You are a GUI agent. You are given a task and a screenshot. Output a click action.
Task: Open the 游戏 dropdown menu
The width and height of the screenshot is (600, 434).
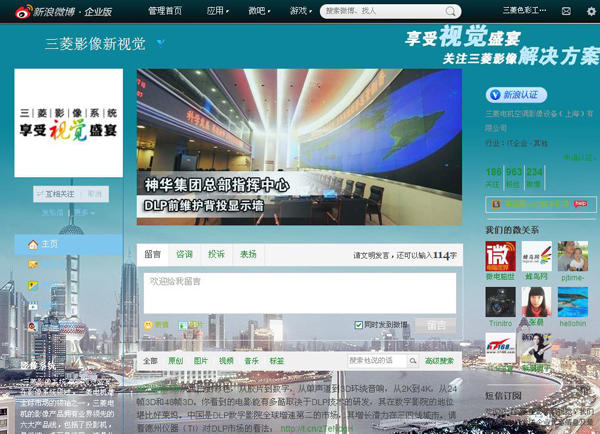tap(300, 11)
